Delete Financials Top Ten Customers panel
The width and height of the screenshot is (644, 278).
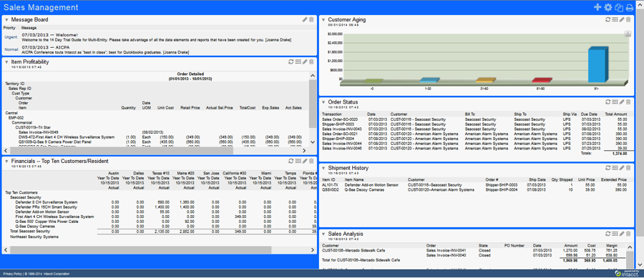[x=311, y=161]
